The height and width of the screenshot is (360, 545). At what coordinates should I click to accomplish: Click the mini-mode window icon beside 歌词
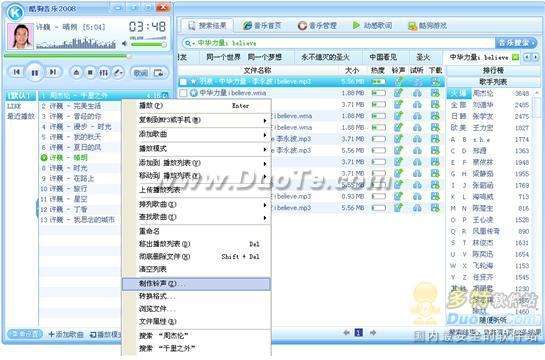pyautogui.click(x=159, y=73)
